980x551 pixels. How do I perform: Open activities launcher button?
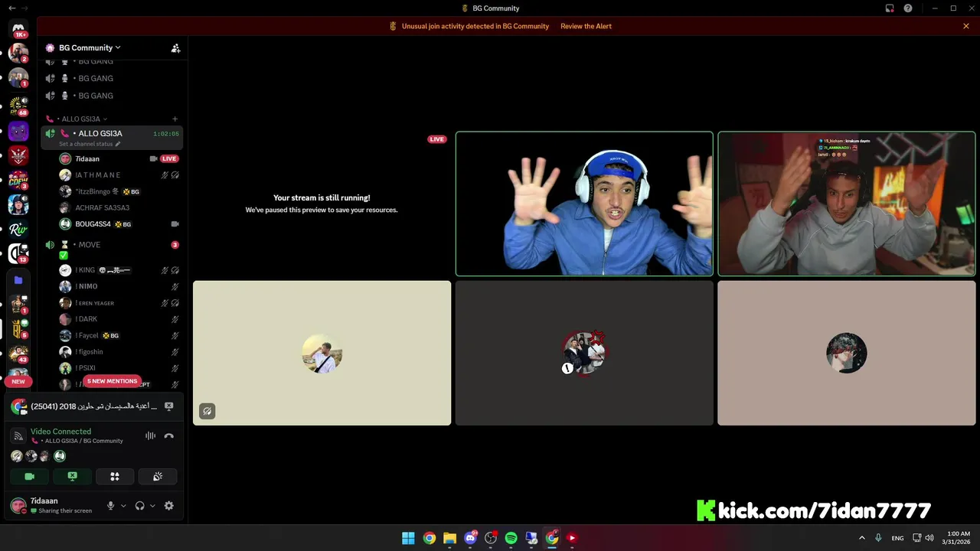pos(115,476)
